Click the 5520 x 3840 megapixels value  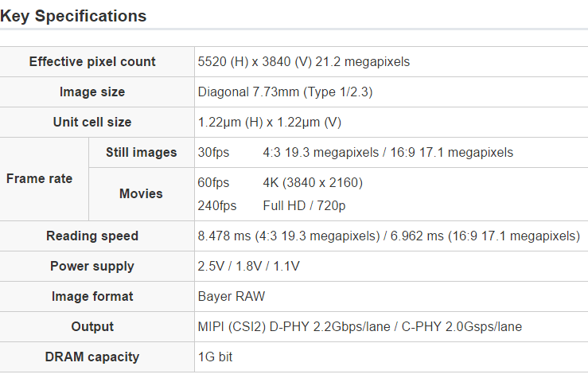[304, 62]
